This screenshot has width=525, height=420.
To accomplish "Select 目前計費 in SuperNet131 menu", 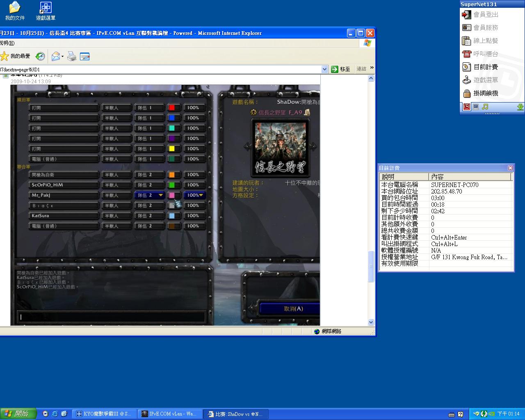I will [485, 67].
